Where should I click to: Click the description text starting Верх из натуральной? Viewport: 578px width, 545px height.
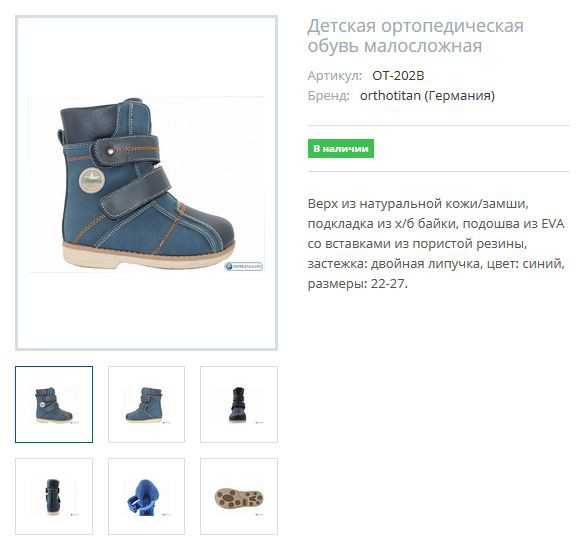click(436, 244)
